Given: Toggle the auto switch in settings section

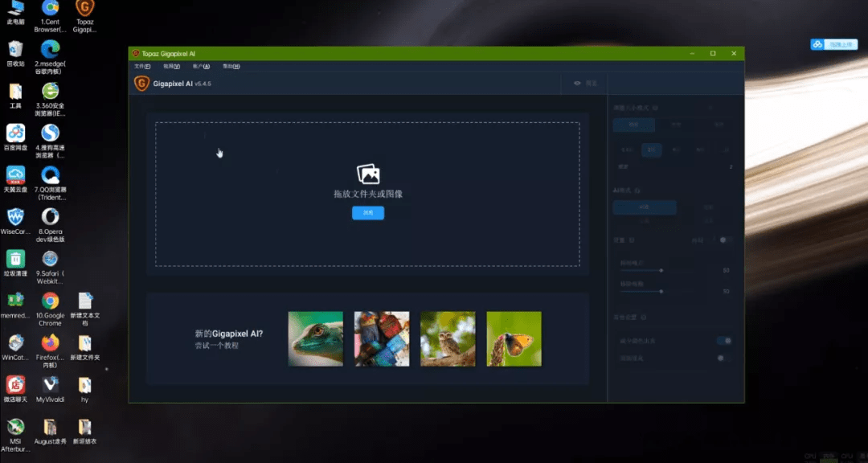Looking at the screenshot, I should coord(726,240).
